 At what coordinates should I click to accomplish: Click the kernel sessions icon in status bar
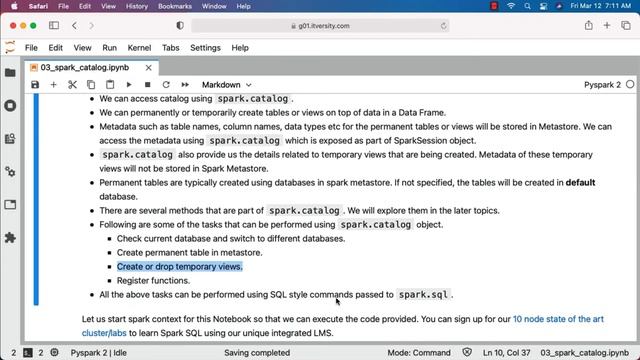(x=54, y=352)
